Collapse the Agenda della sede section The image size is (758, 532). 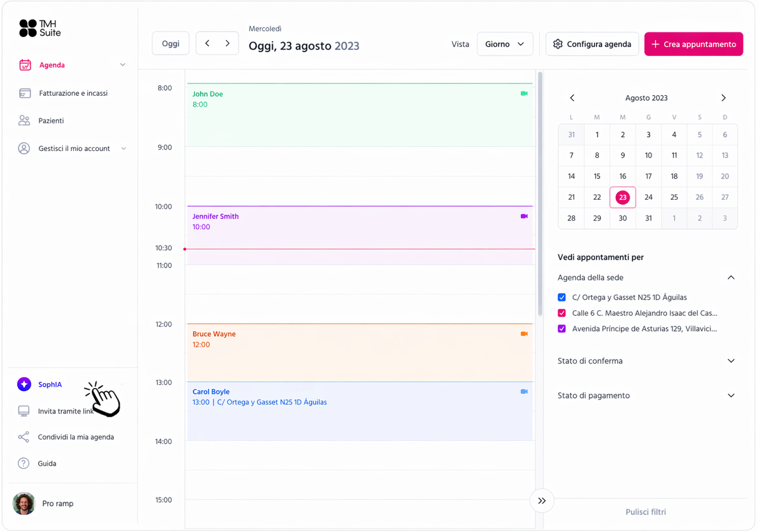[731, 277]
